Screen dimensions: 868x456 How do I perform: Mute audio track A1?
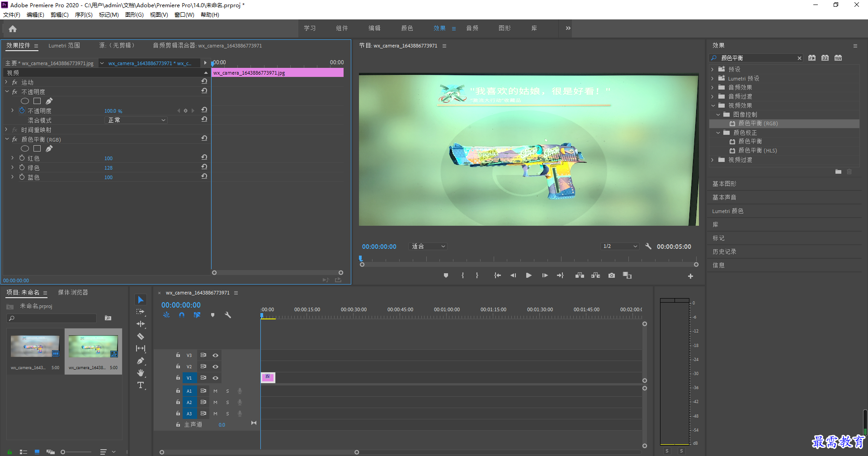point(215,391)
